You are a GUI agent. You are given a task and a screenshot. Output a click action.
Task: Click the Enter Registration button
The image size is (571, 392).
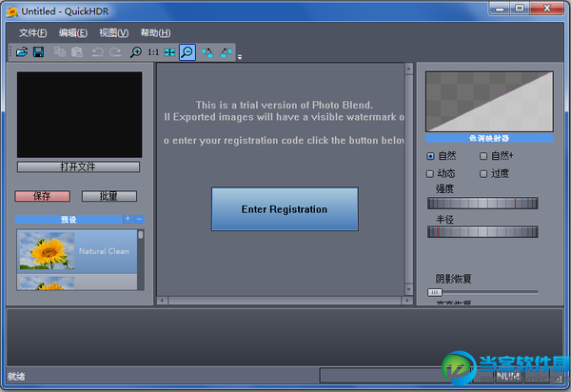point(285,209)
